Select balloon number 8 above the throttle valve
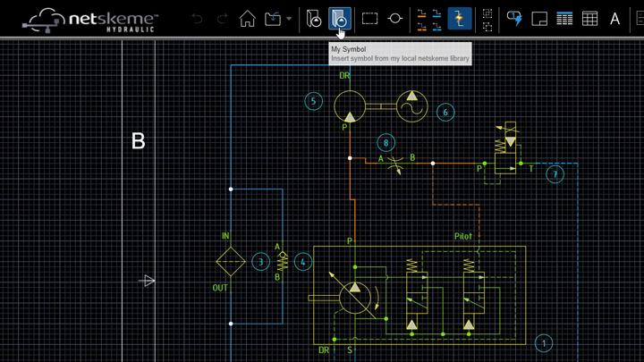The width and height of the screenshot is (644, 362). click(x=386, y=143)
